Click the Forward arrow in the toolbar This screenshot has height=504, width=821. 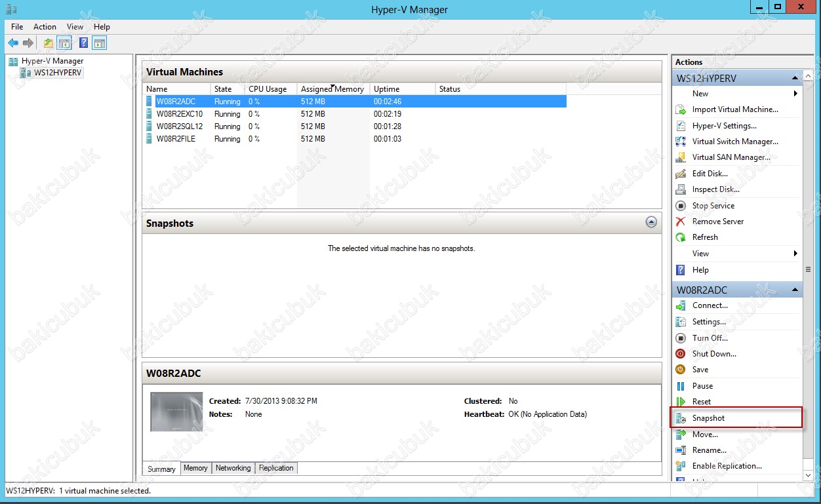click(28, 43)
